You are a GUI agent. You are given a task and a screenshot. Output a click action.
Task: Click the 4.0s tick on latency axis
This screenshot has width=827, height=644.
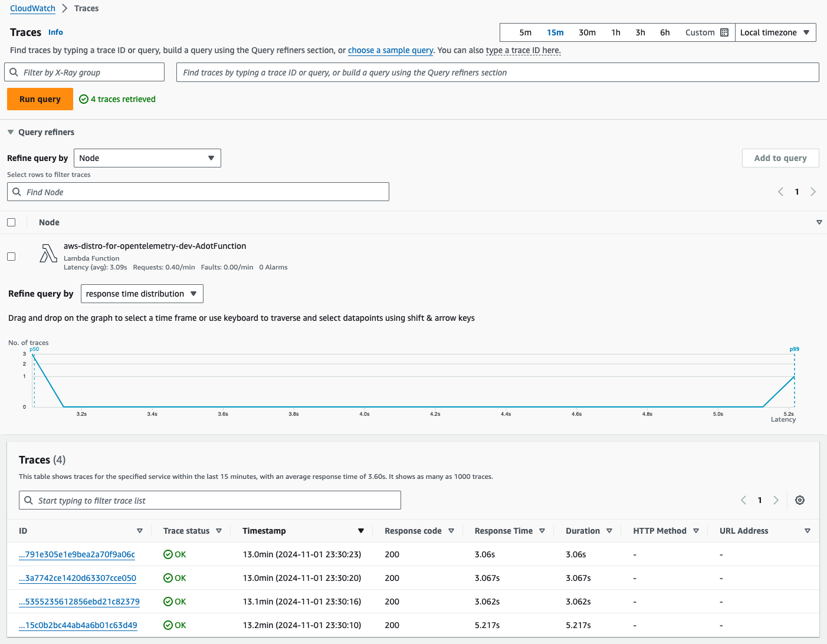click(x=365, y=414)
